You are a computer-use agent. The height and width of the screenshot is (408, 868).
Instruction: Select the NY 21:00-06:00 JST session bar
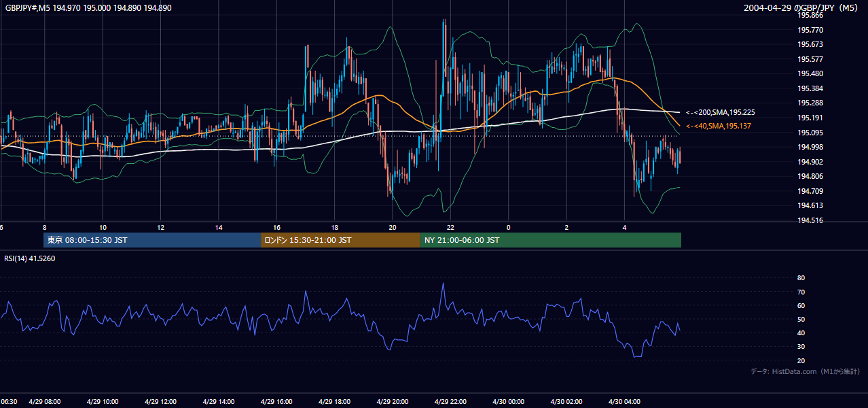pos(550,240)
